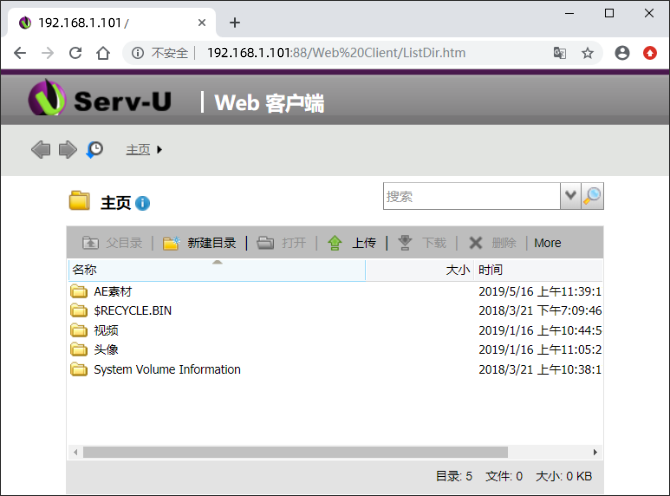Click the Serv-U logo
670x496 pixels.
[100, 99]
